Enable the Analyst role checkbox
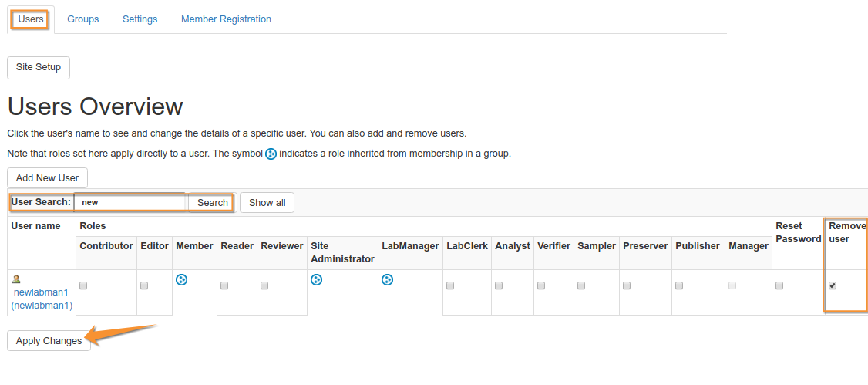Viewport: 868px width, 385px height. [x=499, y=285]
